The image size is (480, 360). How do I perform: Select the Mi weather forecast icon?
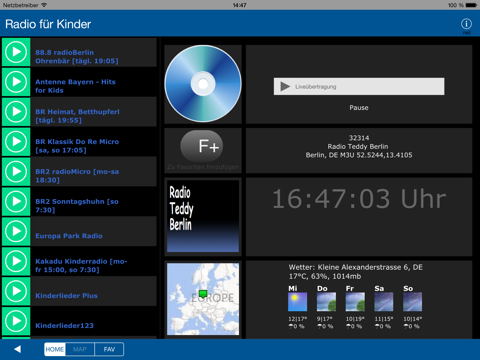[297, 302]
